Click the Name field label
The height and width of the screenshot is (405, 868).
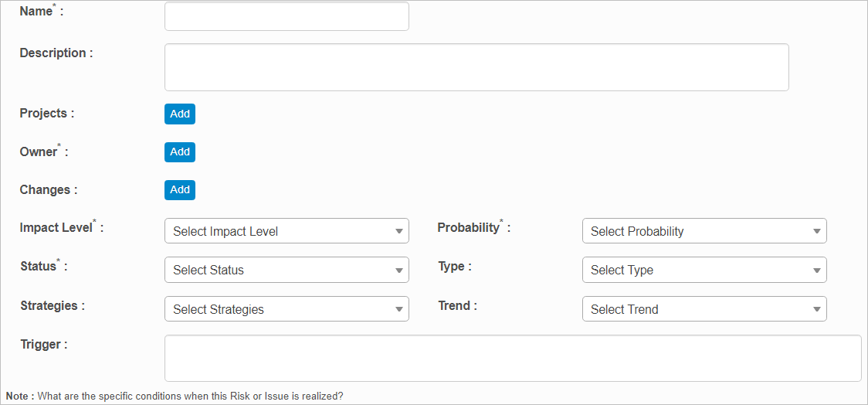click(37, 12)
